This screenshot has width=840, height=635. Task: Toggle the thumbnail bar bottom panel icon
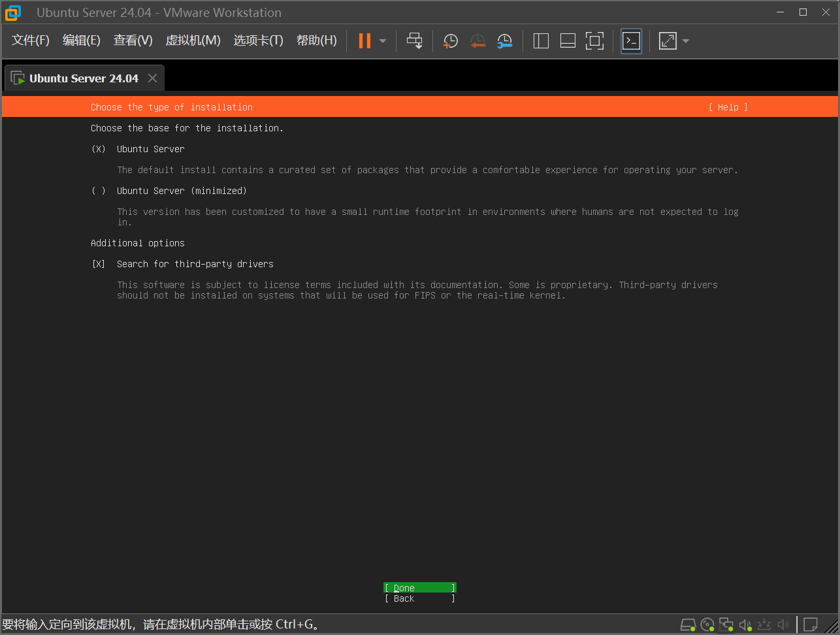tap(568, 41)
